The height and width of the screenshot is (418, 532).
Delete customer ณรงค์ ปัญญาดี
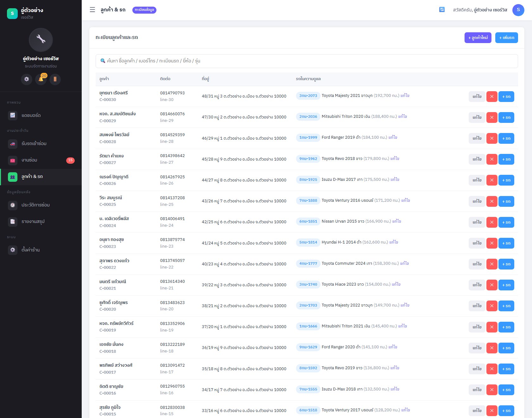click(492, 180)
